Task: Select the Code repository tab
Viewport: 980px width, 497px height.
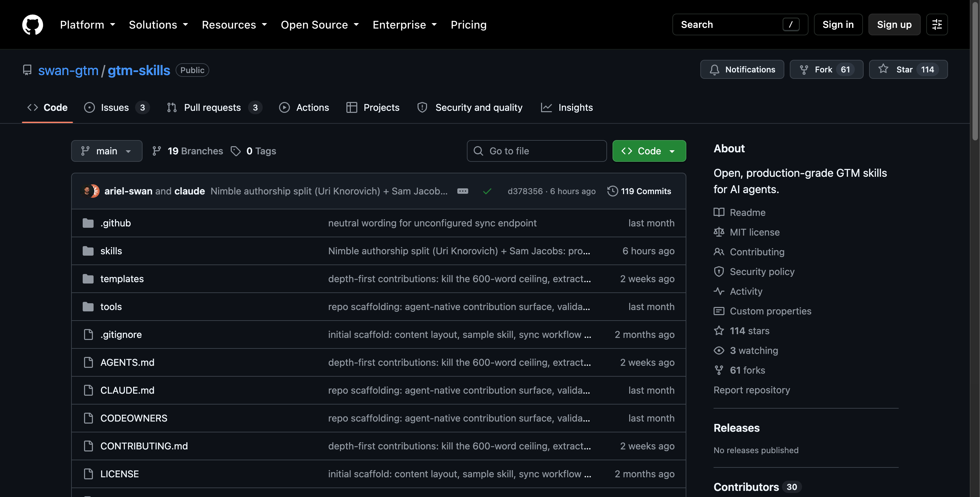Action: pos(48,107)
